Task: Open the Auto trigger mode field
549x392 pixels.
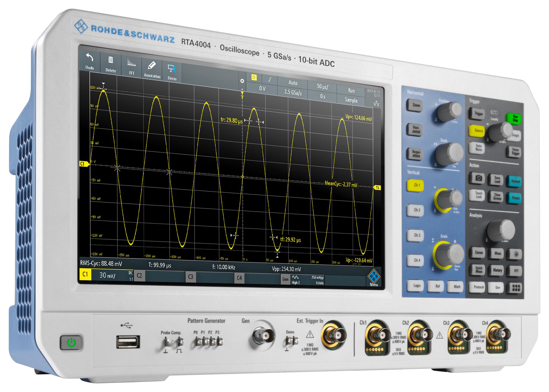Action: (293, 83)
